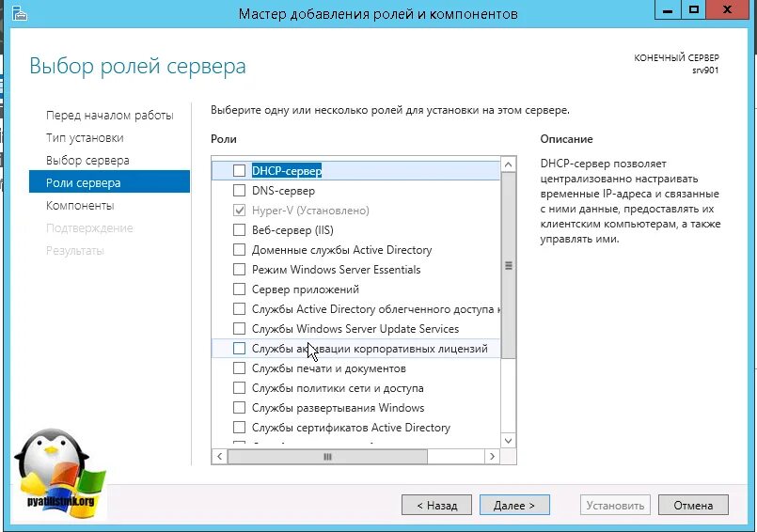This screenshot has width=757, height=532.
Task: Click the horizontal scrollbar thumb of roles list
Action: [327, 456]
